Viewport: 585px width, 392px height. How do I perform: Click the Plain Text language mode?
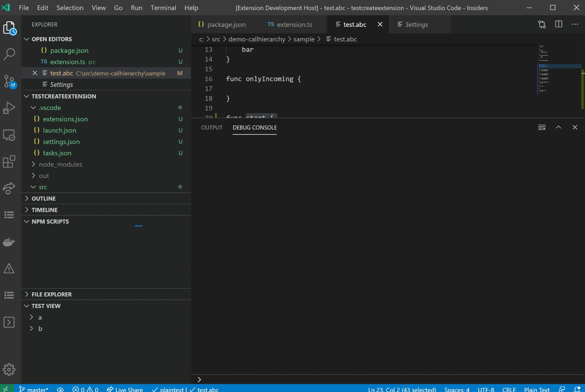tap(537, 389)
